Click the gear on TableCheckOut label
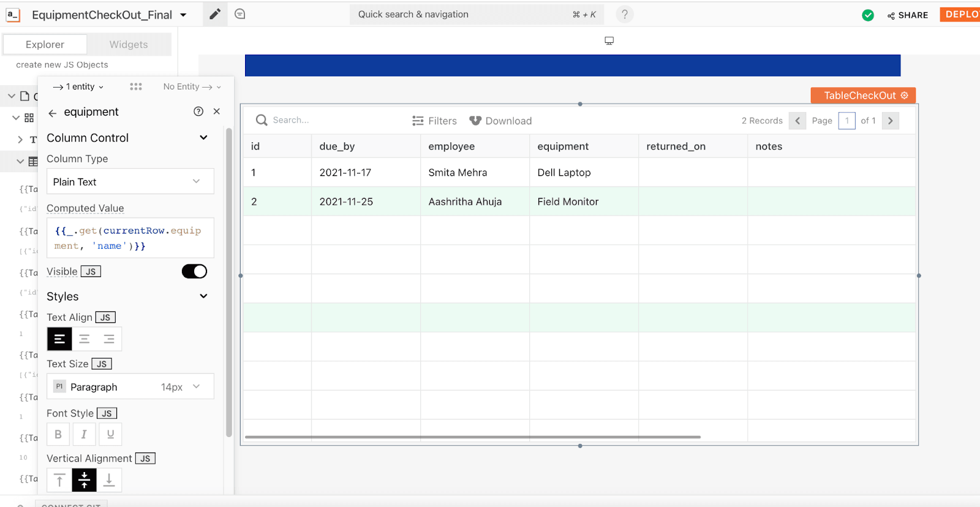 click(x=905, y=95)
